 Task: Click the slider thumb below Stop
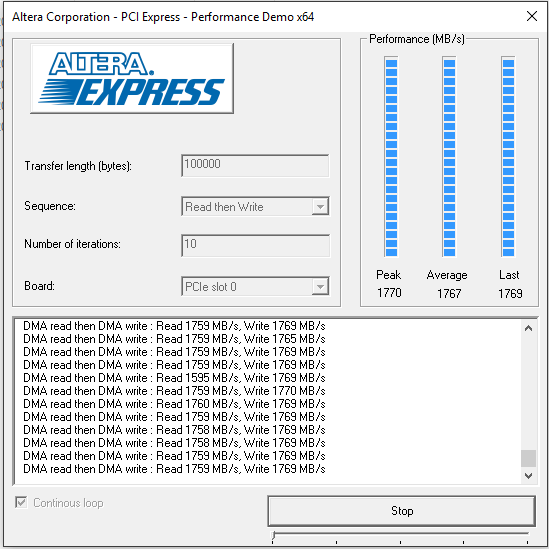click(x=274, y=536)
